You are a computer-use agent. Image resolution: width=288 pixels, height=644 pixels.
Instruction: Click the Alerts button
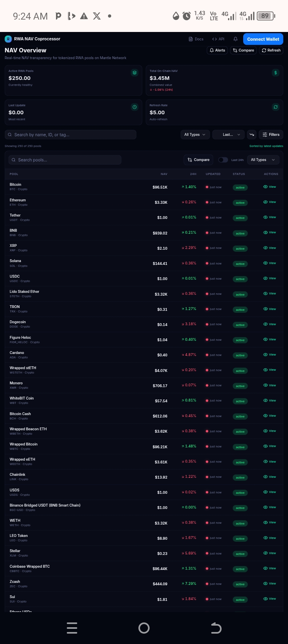coord(217,50)
